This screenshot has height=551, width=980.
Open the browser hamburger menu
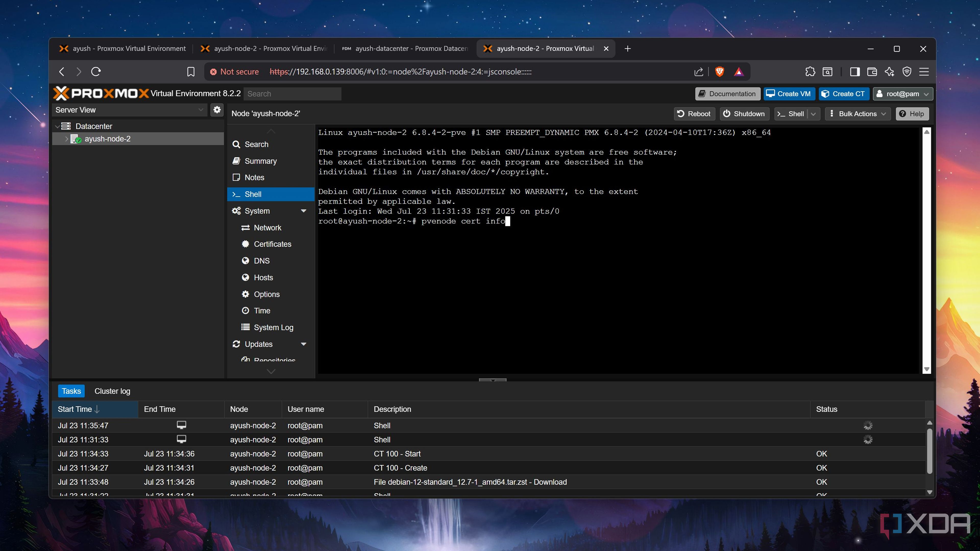924,71
